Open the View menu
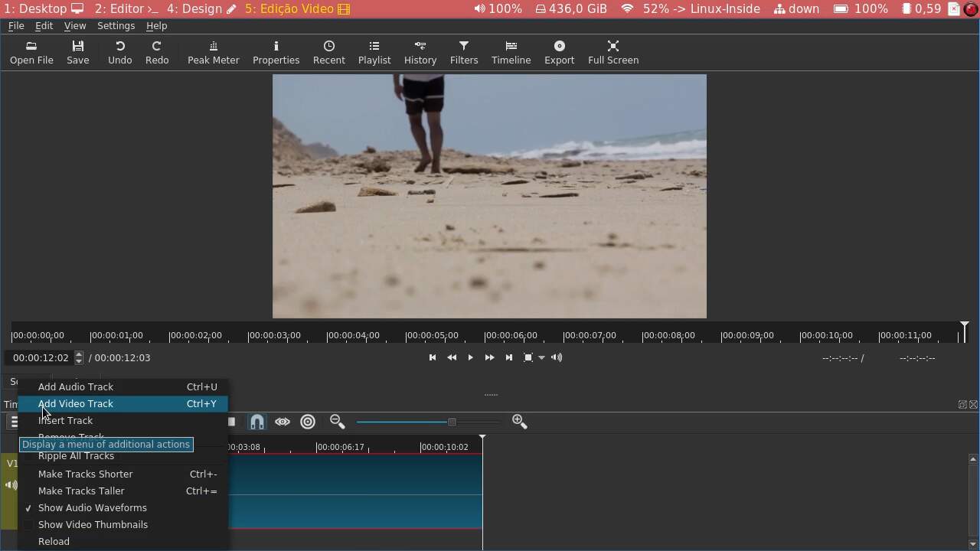This screenshot has width=980, height=551. coord(74,25)
